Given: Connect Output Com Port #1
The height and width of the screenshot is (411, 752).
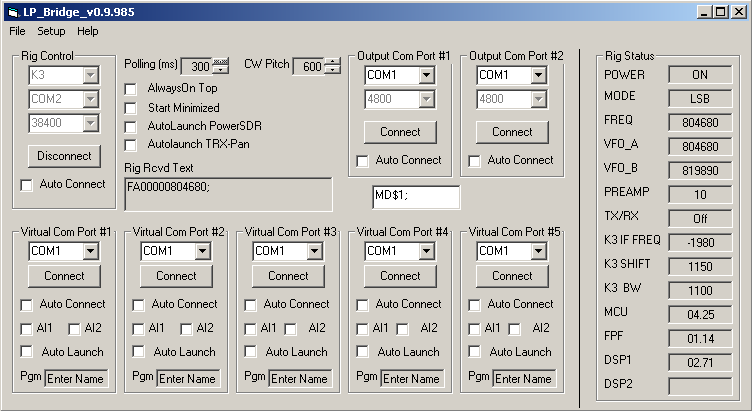Looking at the screenshot, I should 400,132.
